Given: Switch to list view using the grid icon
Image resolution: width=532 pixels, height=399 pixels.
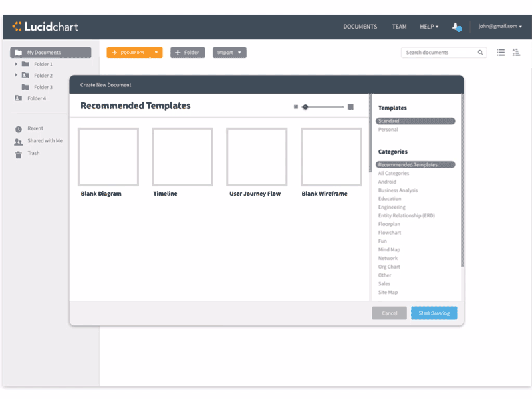Looking at the screenshot, I should [501, 52].
